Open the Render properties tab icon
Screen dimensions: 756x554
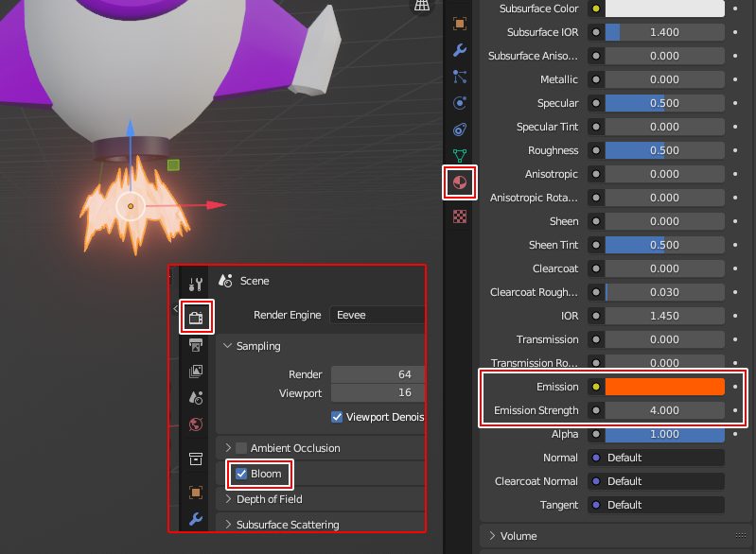click(196, 317)
